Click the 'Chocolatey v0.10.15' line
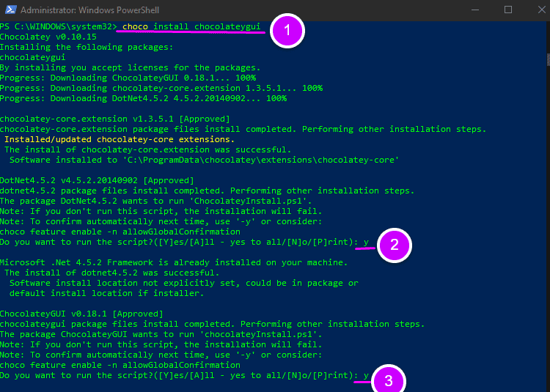The width and height of the screenshot is (550, 392). 48,37
